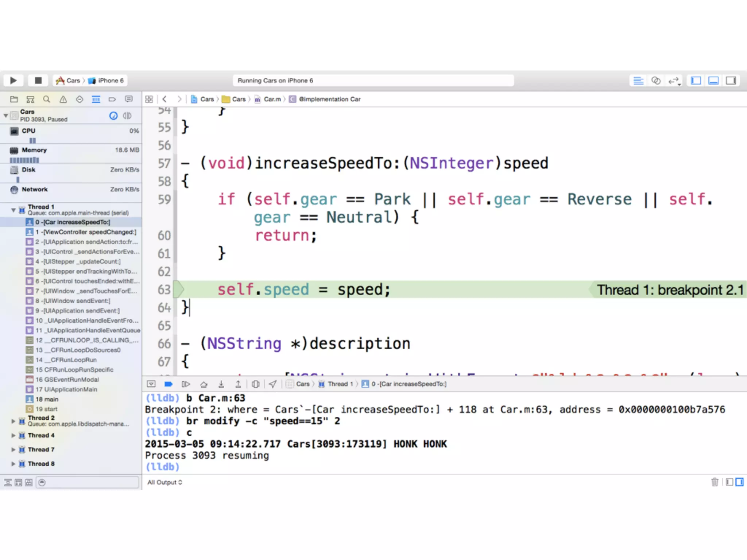Open the issue navigator warning icon
747x560 pixels.
tap(63, 99)
